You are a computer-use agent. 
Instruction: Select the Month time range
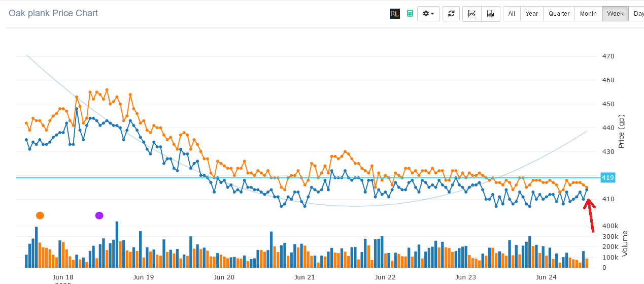coord(588,14)
